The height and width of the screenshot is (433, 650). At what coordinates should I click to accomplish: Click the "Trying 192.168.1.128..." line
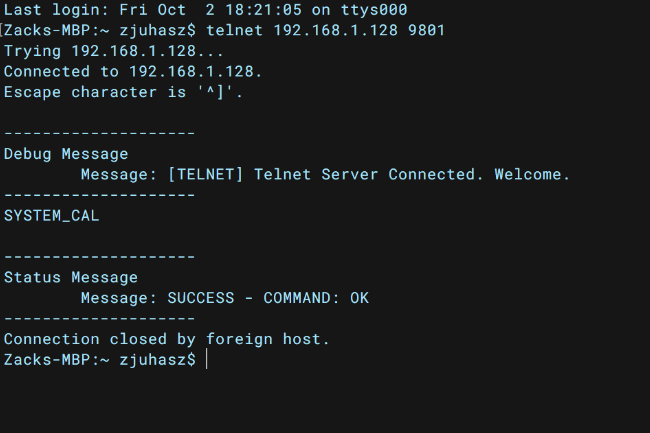coord(114,51)
